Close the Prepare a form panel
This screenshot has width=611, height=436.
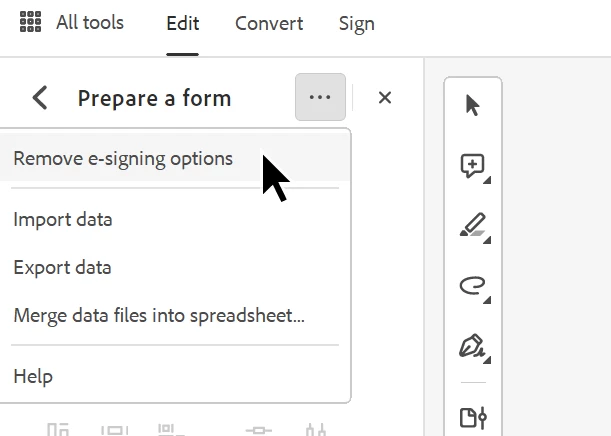click(385, 97)
